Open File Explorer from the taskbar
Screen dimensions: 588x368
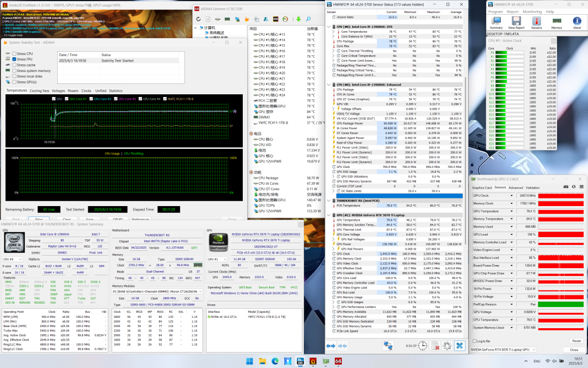[x=262, y=361]
